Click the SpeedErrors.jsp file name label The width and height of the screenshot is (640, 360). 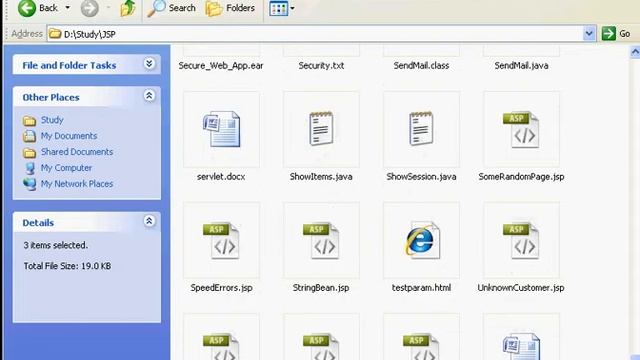pyautogui.click(x=221, y=288)
